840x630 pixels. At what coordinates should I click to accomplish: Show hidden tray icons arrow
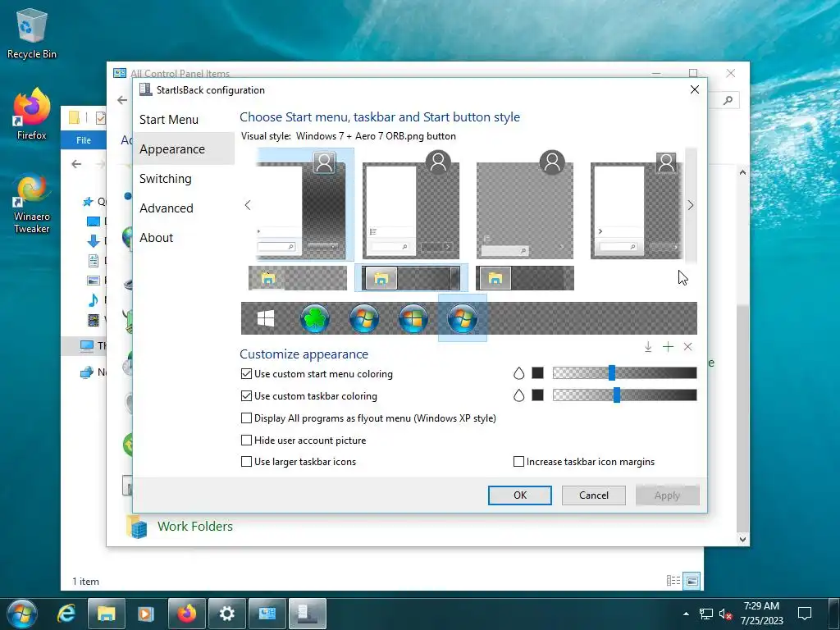pos(687,614)
